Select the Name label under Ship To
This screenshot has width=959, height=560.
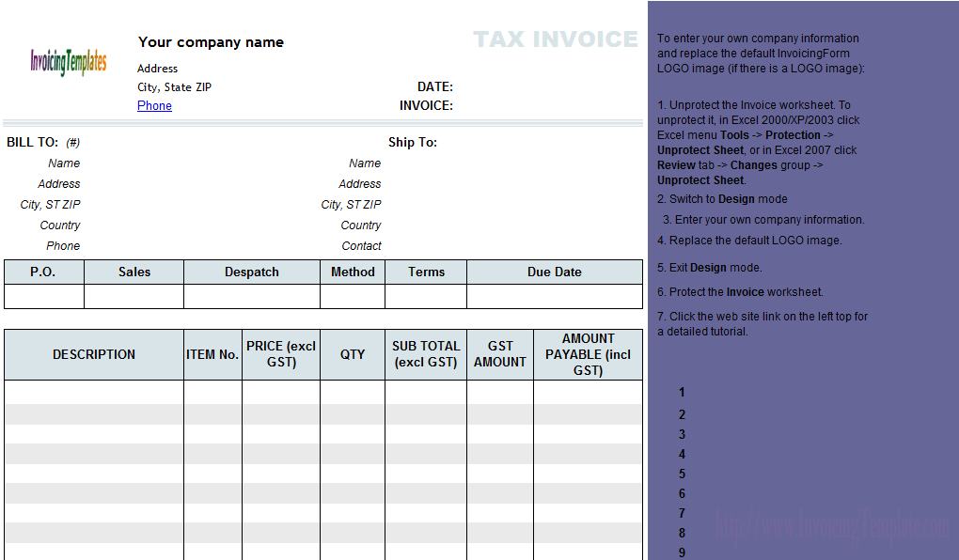click(365, 163)
